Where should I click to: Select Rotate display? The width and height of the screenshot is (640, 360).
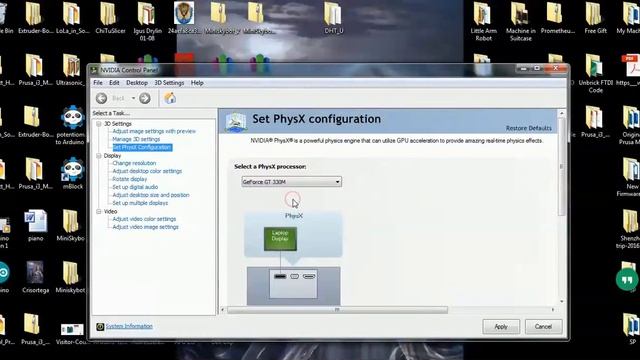pos(130,179)
